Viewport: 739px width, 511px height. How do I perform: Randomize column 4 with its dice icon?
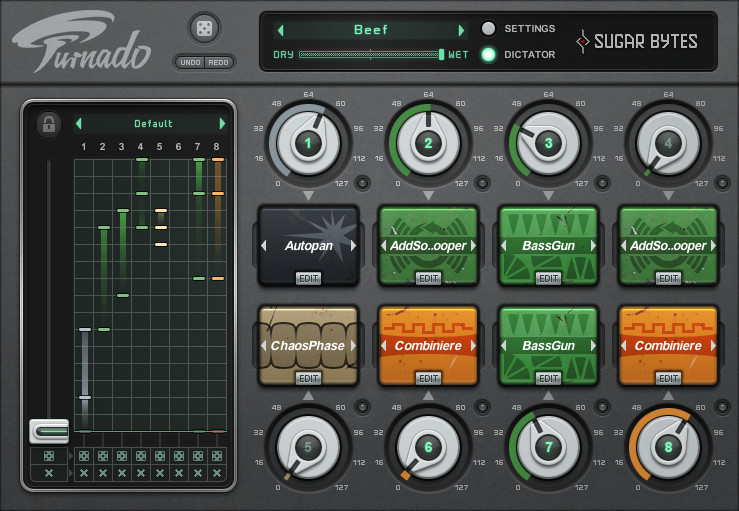tap(141, 456)
